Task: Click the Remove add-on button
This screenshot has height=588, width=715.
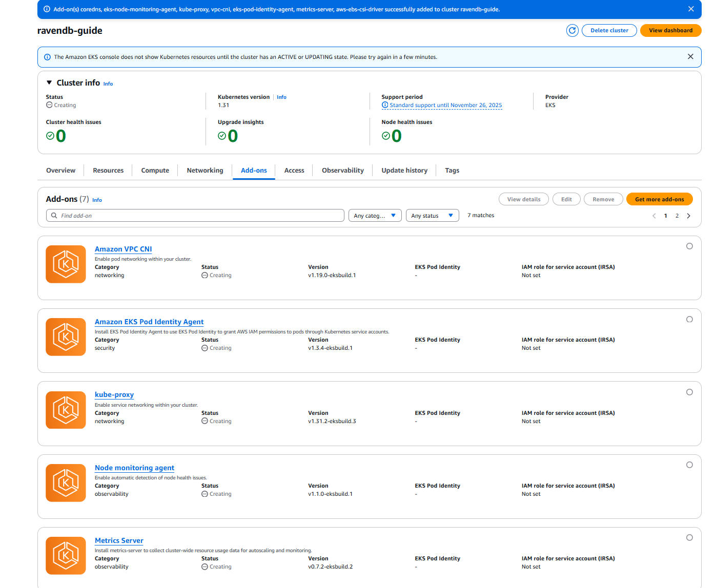Action: click(x=603, y=199)
